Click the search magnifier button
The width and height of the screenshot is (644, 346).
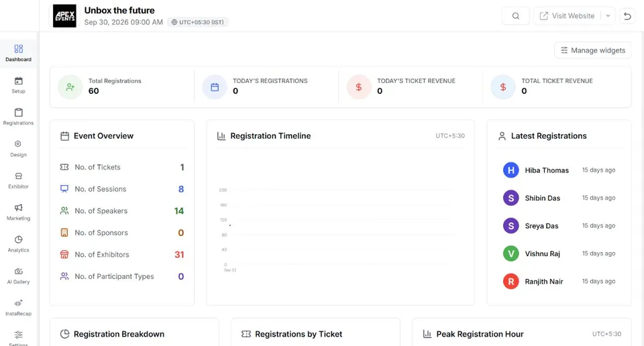click(516, 16)
